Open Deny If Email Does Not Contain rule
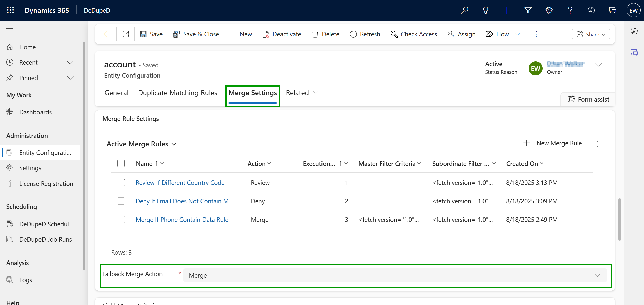Viewport: 644px width, 305px height. (x=184, y=201)
